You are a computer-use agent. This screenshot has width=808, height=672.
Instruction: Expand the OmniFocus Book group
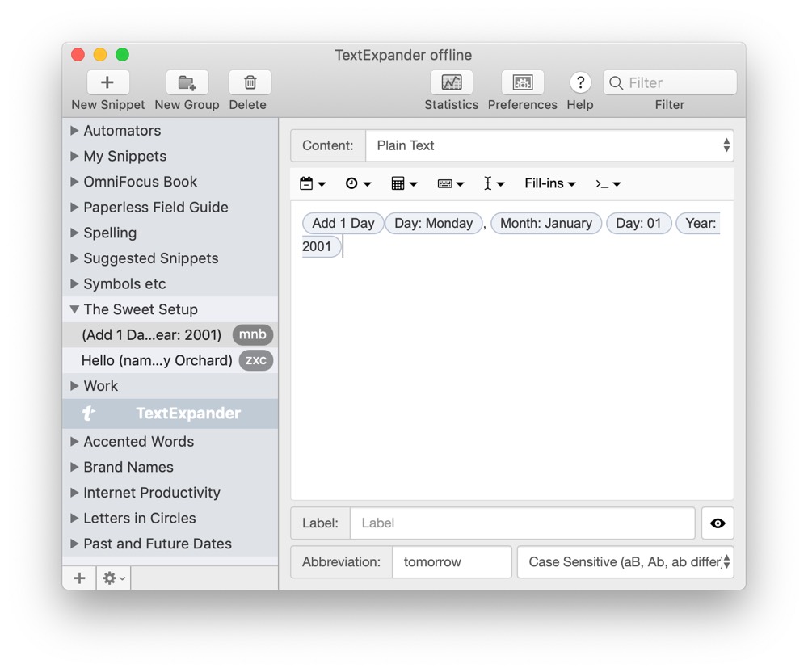(x=74, y=182)
